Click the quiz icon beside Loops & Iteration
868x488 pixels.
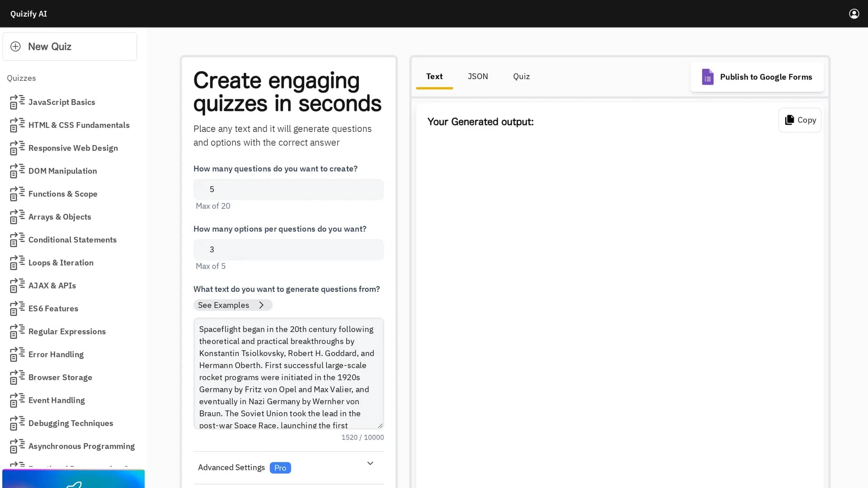coord(17,263)
